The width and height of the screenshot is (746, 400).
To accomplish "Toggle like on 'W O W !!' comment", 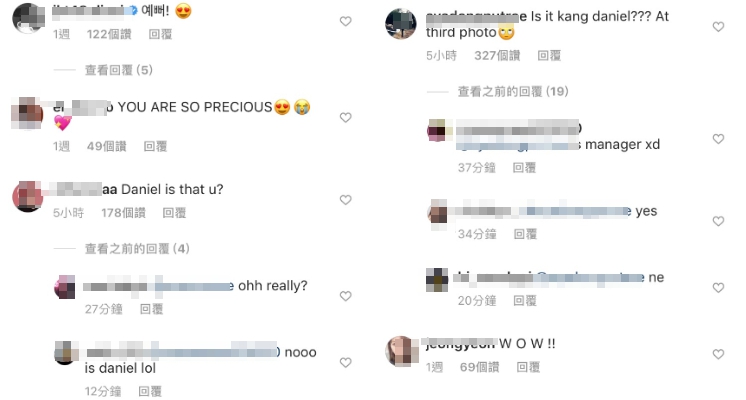I will click(x=718, y=354).
